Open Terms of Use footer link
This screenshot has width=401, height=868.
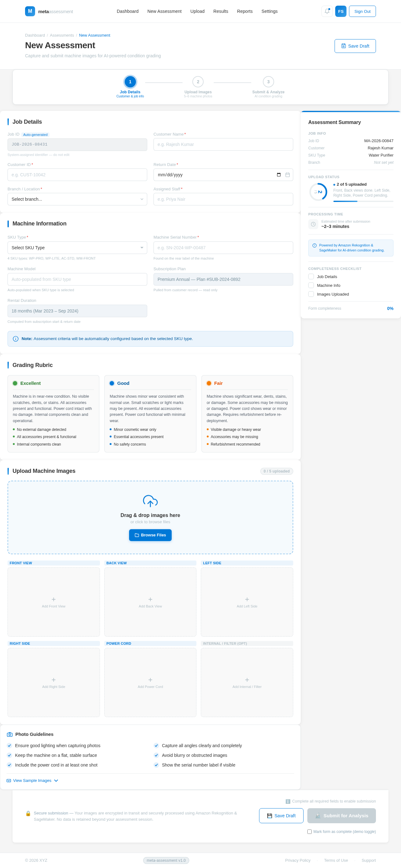pyautogui.click(x=336, y=860)
